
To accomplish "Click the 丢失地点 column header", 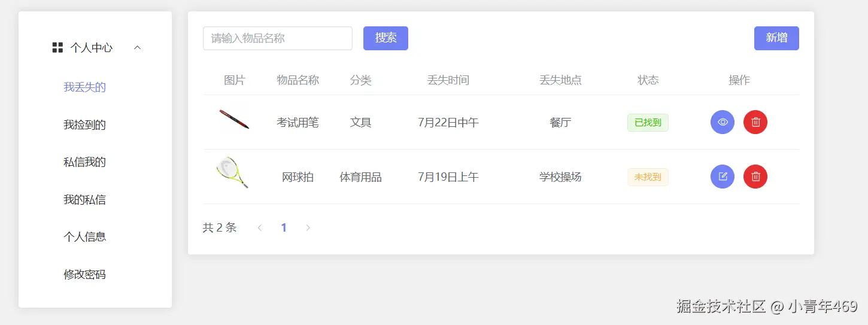I will click(x=560, y=80).
